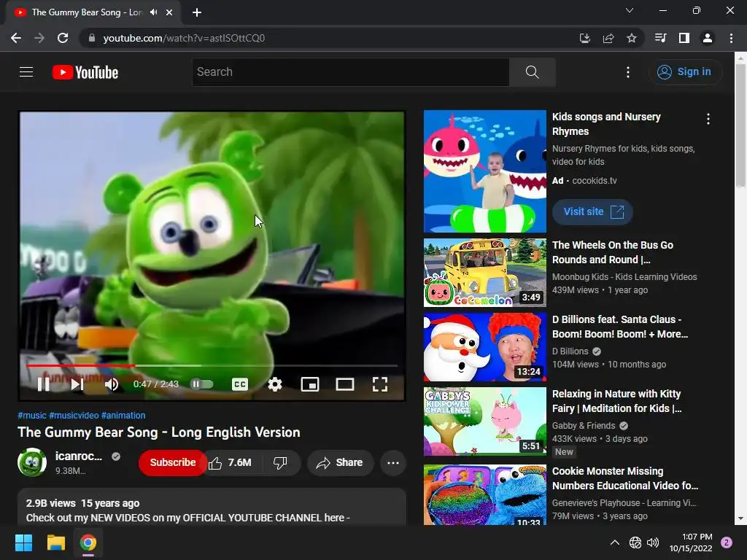Play Relaxing in Nature with Kitty Fairy thumbnail

click(485, 421)
